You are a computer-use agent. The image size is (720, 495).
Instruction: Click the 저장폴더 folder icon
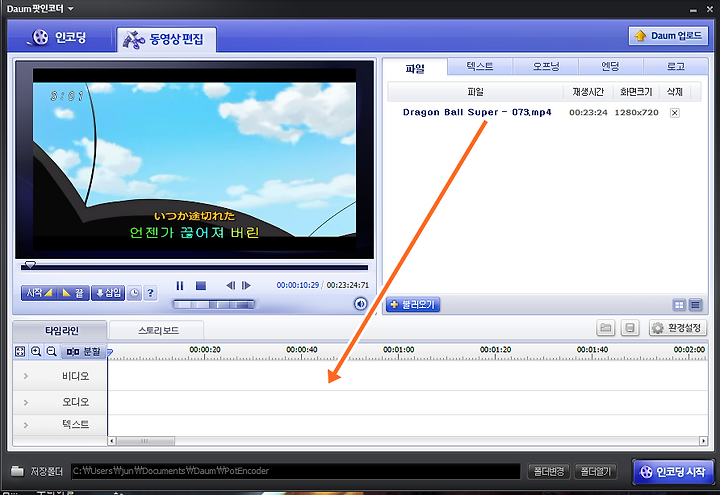pyautogui.click(x=17, y=471)
